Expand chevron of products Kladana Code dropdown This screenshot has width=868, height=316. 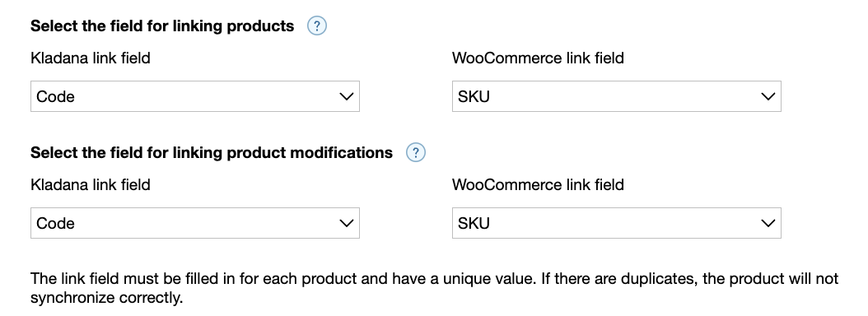346,96
